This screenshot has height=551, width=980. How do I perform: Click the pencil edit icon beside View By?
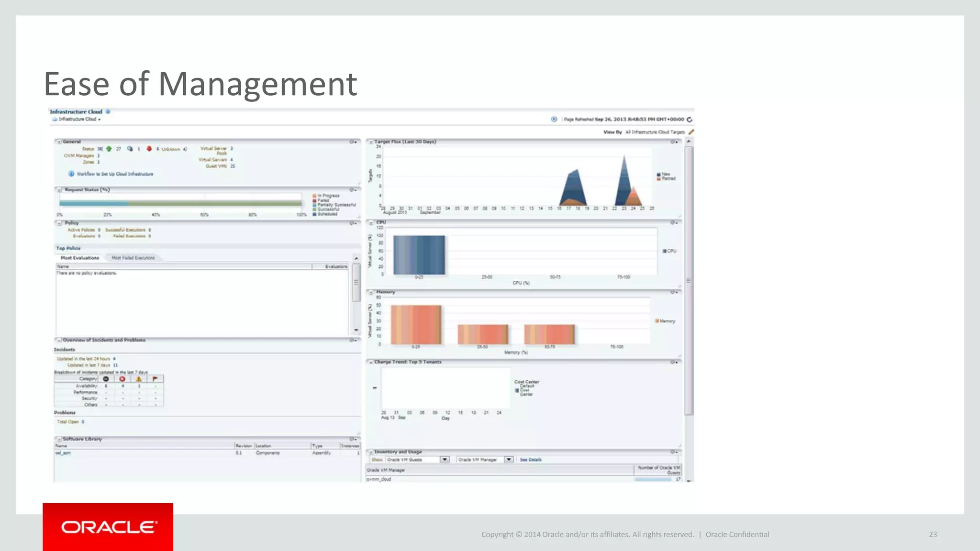[690, 132]
